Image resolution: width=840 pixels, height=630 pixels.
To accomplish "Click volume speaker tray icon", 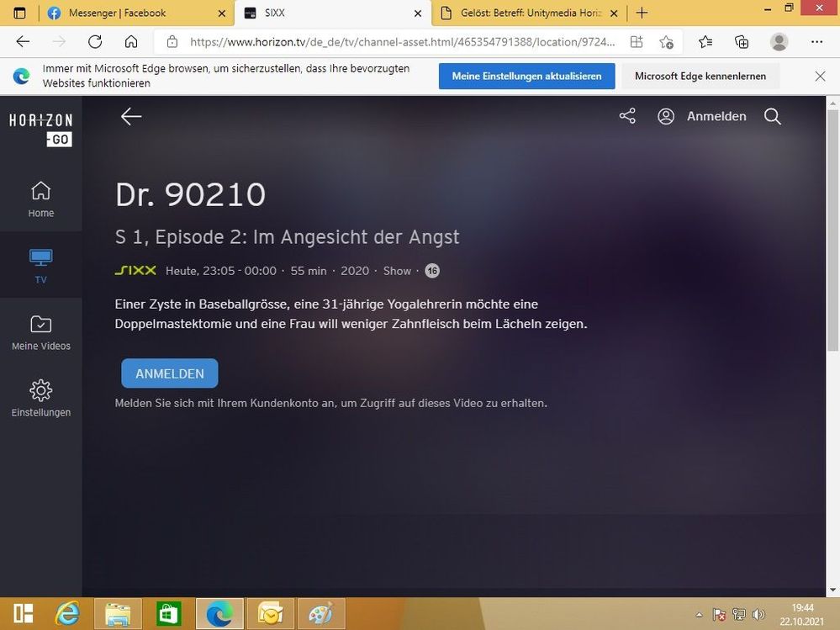I will [758, 615].
